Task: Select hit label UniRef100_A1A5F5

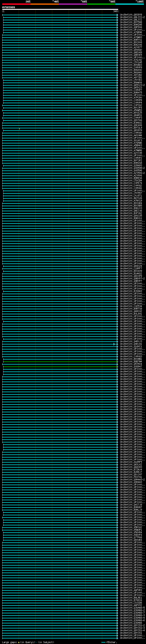Action: 131,462
